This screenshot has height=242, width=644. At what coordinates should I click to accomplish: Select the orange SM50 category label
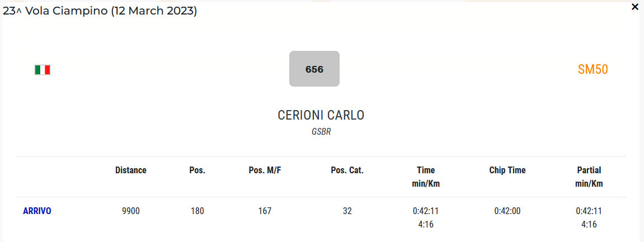click(593, 69)
